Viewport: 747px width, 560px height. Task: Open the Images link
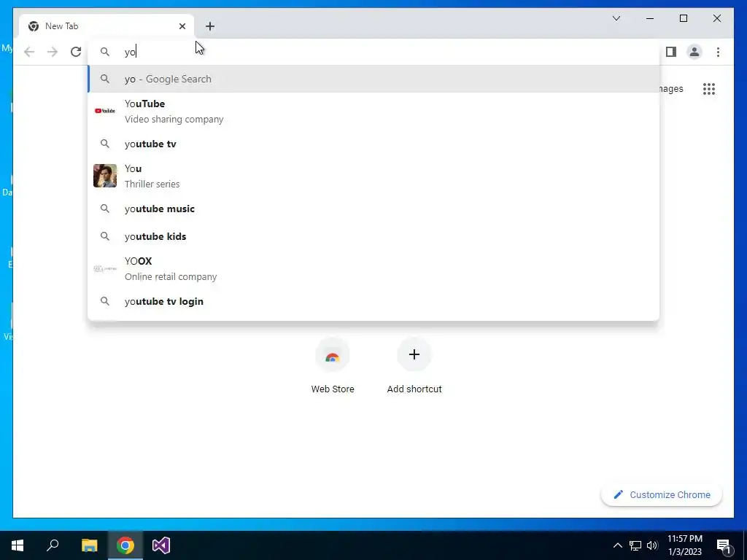(672, 89)
